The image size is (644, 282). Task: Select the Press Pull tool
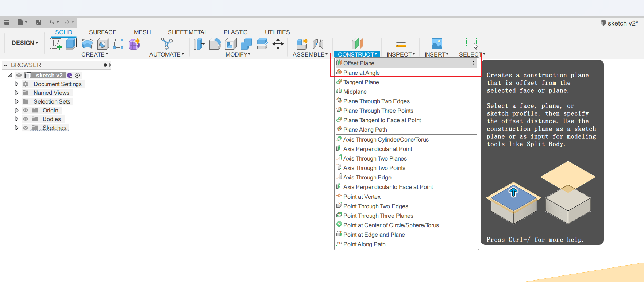199,44
